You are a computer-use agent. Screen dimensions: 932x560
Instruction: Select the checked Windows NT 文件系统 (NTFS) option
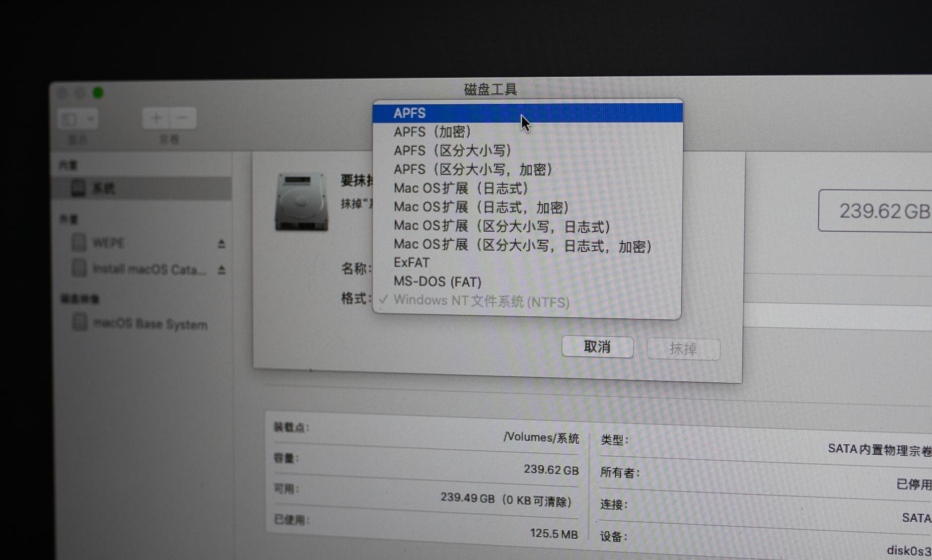click(480, 301)
